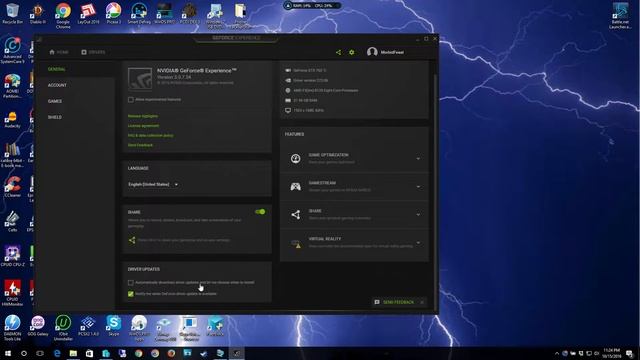640x360 pixels.
Task: Open Action Center notifications icon
Action: [629, 353]
